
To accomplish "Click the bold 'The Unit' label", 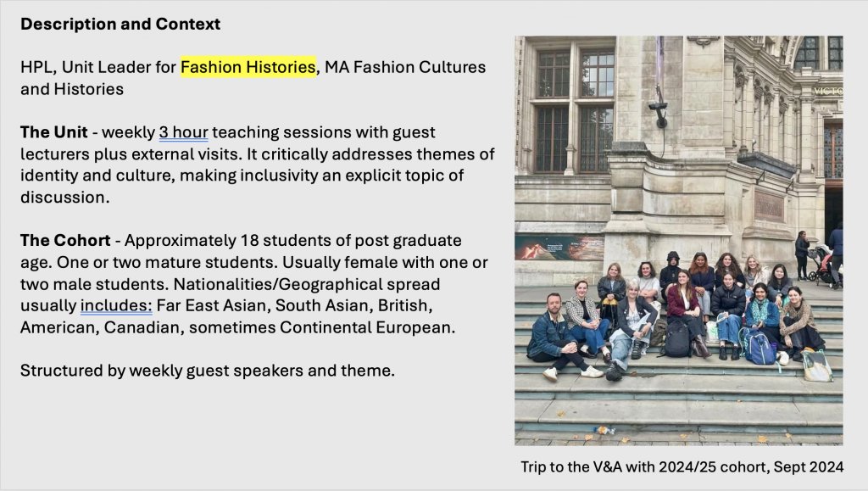I will pyautogui.click(x=53, y=132).
